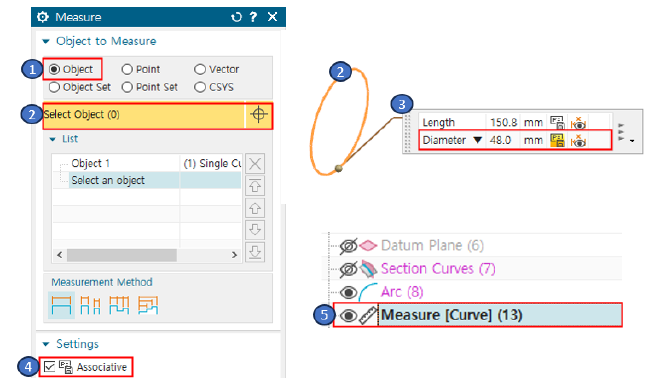Hide the Arc (8) feature via its eye icon
Screen dimensions: 660x386
point(348,292)
